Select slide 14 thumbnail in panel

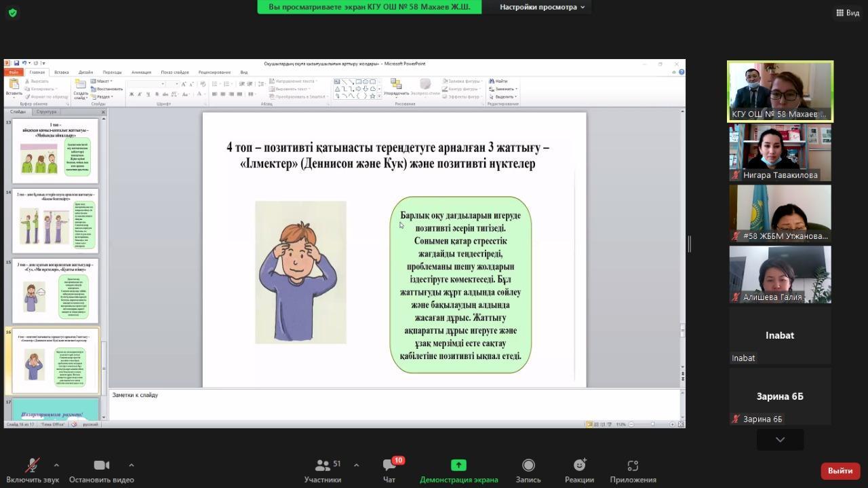(x=56, y=221)
